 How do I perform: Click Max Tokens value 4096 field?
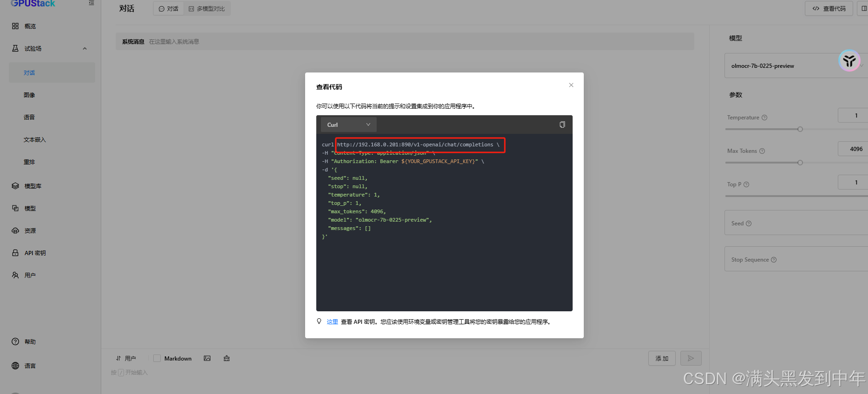(x=853, y=149)
